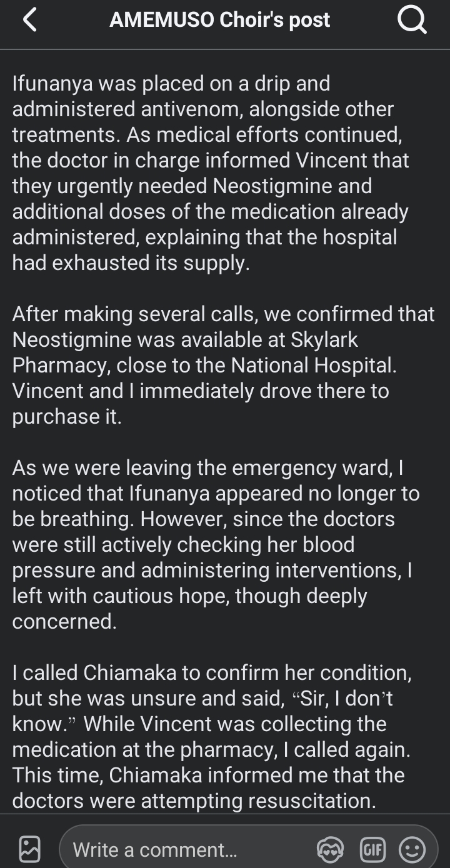Tap the line 'left with cautious hope'

(x=189, y=596)
